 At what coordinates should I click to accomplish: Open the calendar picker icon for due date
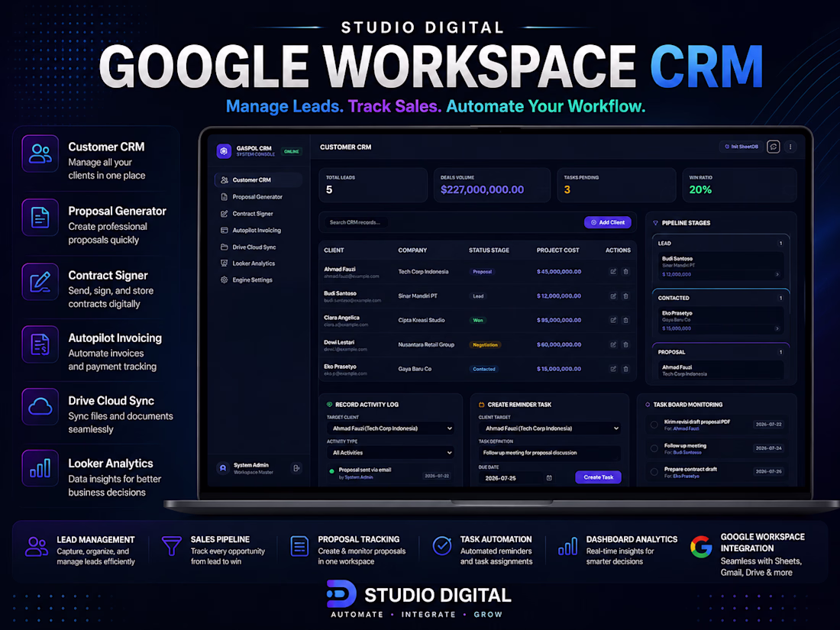coord(549,478)
